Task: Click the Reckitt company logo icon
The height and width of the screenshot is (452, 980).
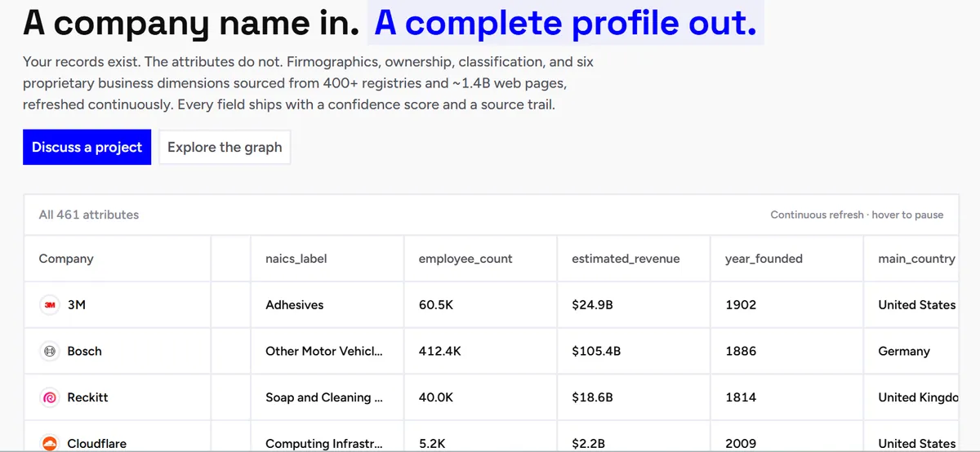Action: pyautogui.click(x=50, y=398)
